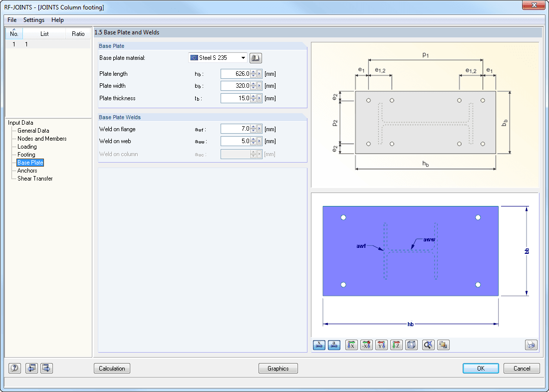Click the Graphics button
Image resolution: width=549 pixels, height=392 pixels.
[278, 369]
